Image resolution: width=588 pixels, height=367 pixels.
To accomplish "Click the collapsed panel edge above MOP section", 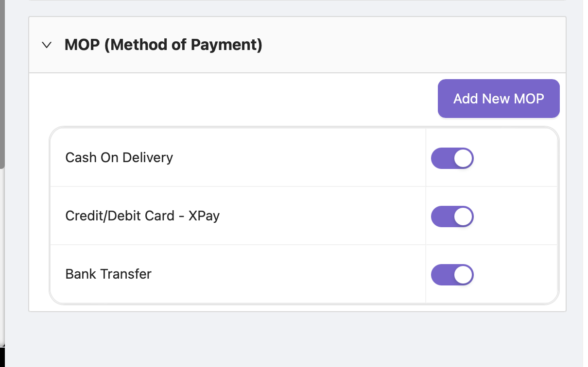I will coord(297,0).
